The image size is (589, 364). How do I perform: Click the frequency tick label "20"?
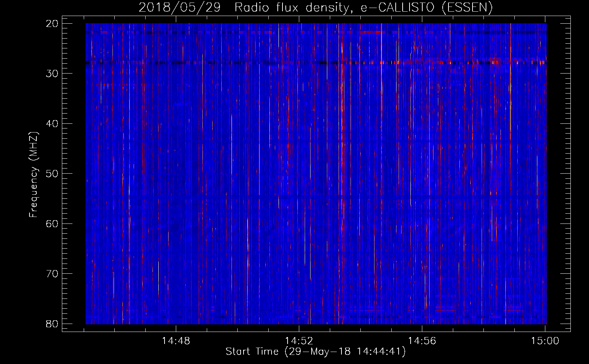tap(52, 24)
